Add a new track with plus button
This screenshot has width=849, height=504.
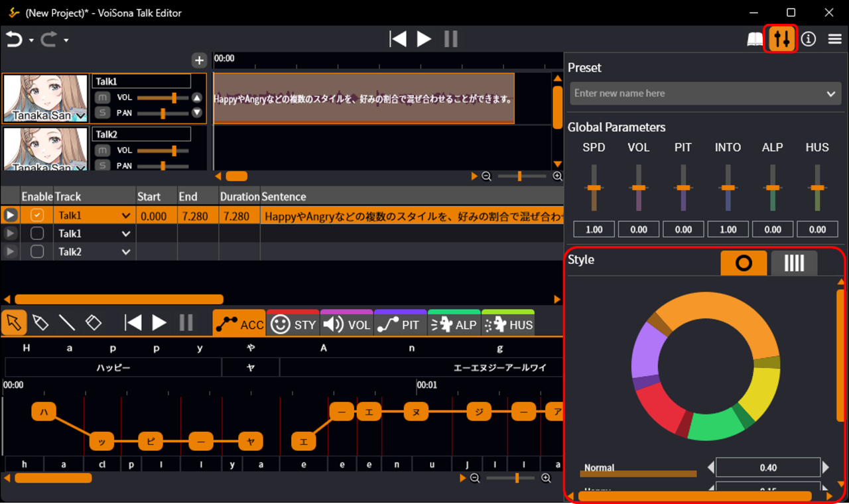tap(199, 60)
